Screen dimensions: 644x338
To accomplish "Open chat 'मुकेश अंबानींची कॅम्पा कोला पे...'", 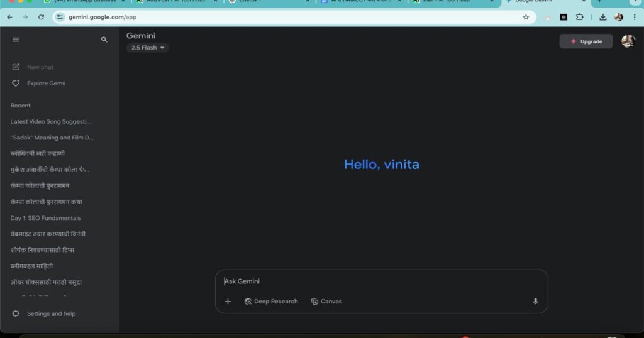I will (50, 170).
